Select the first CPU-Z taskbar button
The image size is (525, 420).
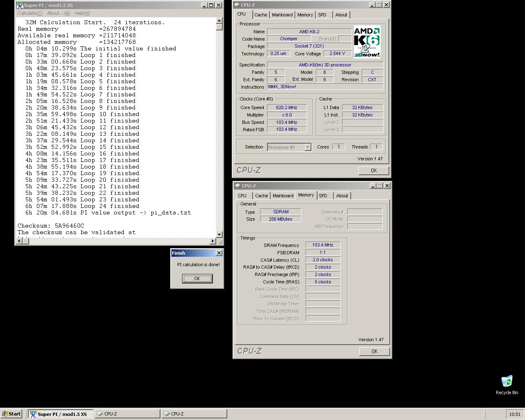click(127, 414)
